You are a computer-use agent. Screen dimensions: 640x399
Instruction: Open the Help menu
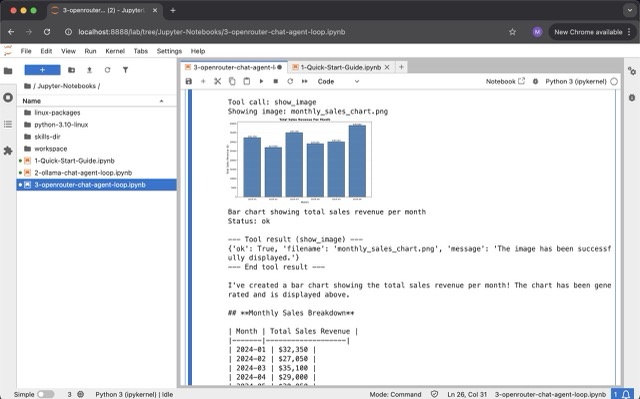198,51
